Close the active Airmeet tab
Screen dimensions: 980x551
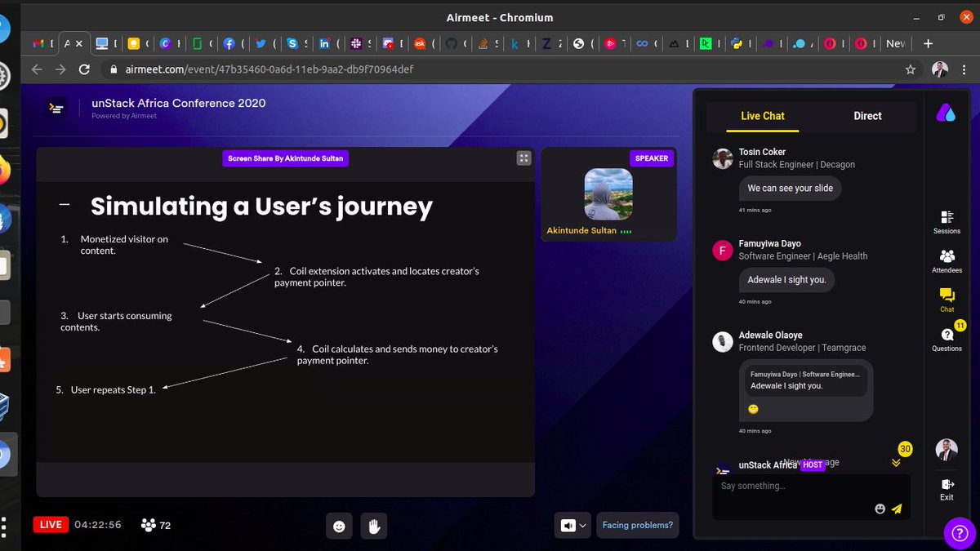point(80,43)
